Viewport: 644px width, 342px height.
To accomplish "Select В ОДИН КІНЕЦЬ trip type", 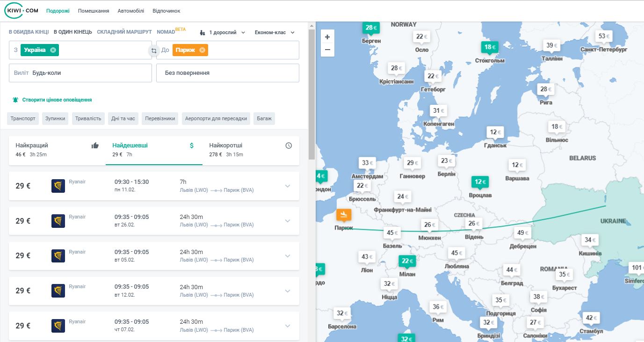I will (x=73, y=32).
